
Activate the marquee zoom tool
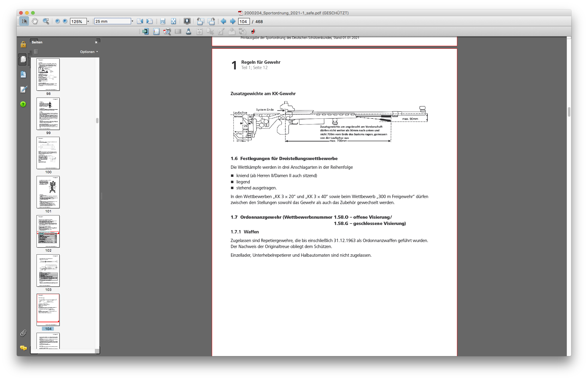click(x=46, y=21)
